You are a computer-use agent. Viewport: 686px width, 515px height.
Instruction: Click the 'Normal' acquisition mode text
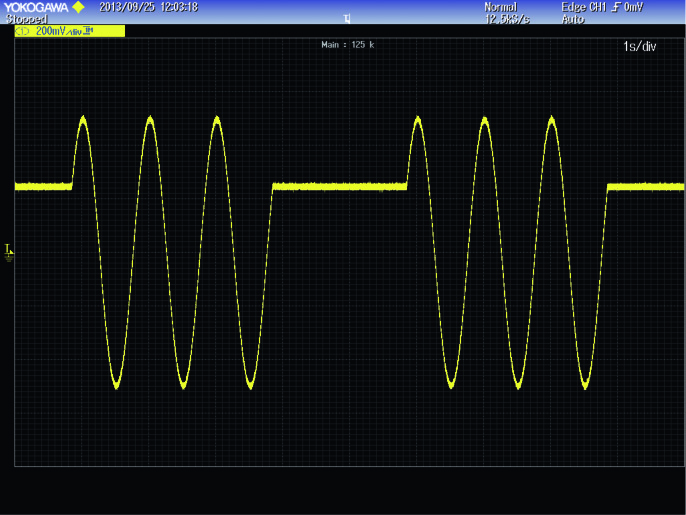pos(500,7)
